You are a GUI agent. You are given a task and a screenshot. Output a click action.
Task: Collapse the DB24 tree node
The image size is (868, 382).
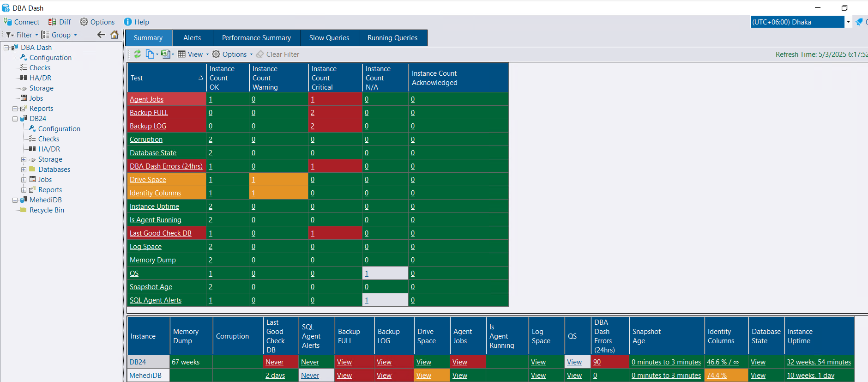coord(15,119)
